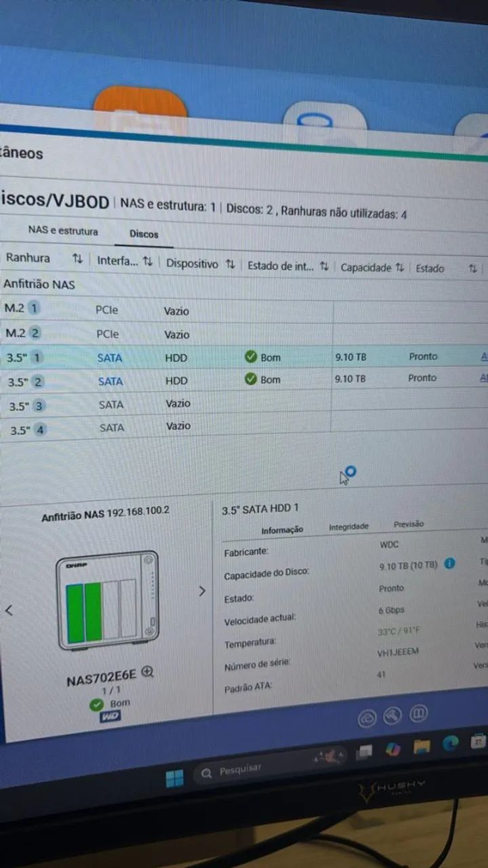The image size is (488, 868).
Task: Select the 3.5" slot 2 HDD row
Action: (244, 380)
